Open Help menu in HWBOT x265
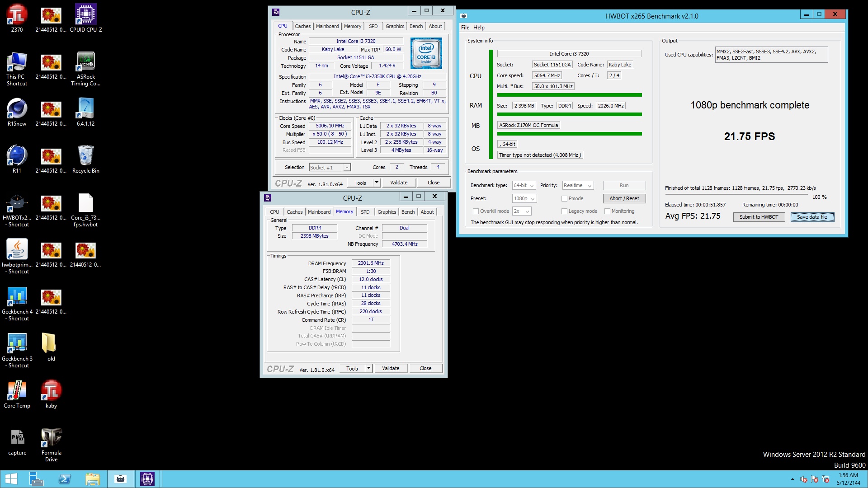 479,28
